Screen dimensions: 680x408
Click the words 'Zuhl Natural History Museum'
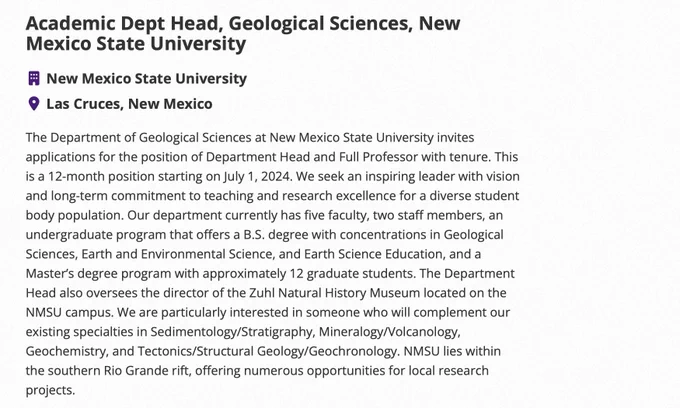coord(334,293)
